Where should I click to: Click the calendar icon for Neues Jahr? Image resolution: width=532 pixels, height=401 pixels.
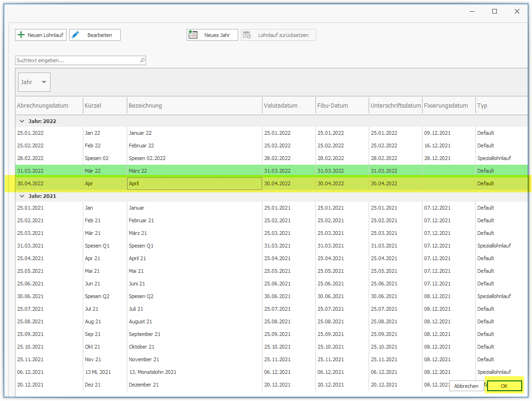192,35
